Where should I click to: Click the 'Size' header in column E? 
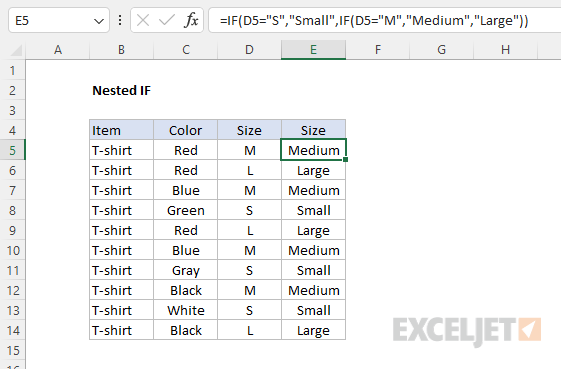tap(313, 130)
